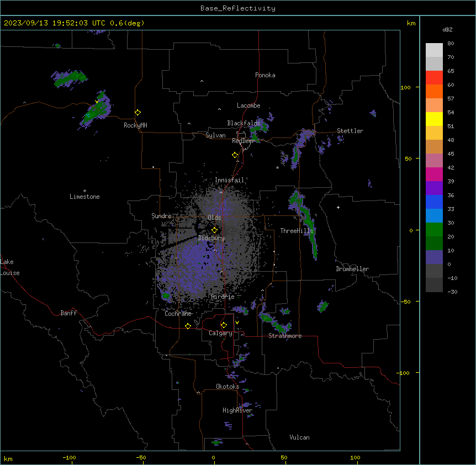
Task: Click the 50 tick on bottom axis
Action: point(284,457)
